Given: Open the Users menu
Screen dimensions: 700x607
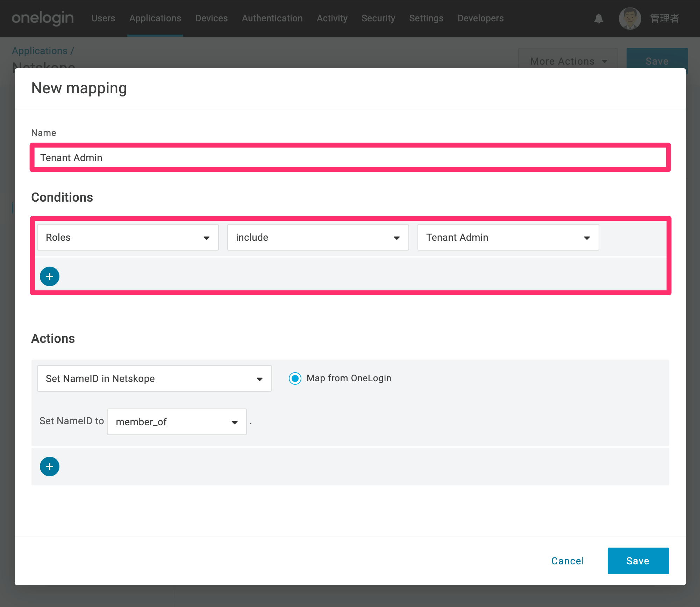Looking at the screenshot, I should pos(103,18).
